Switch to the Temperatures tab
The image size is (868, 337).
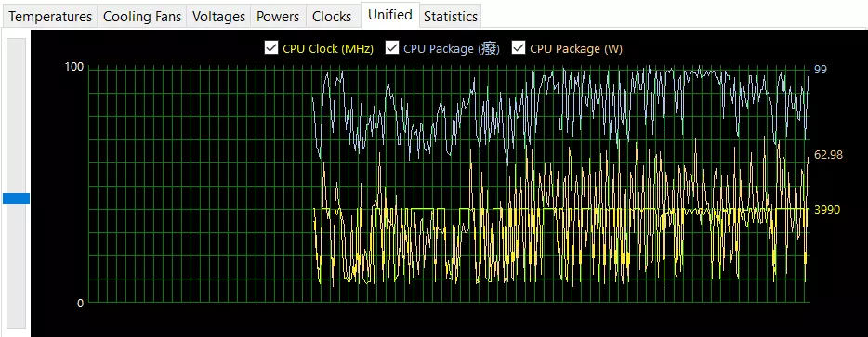50,17
